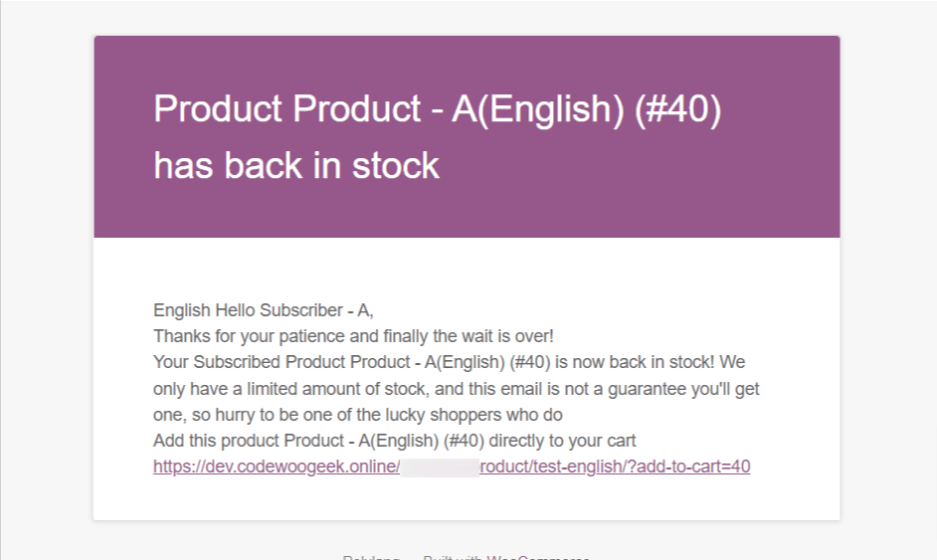Click the "(#40)" in the large heading

(x=677, y=109)
